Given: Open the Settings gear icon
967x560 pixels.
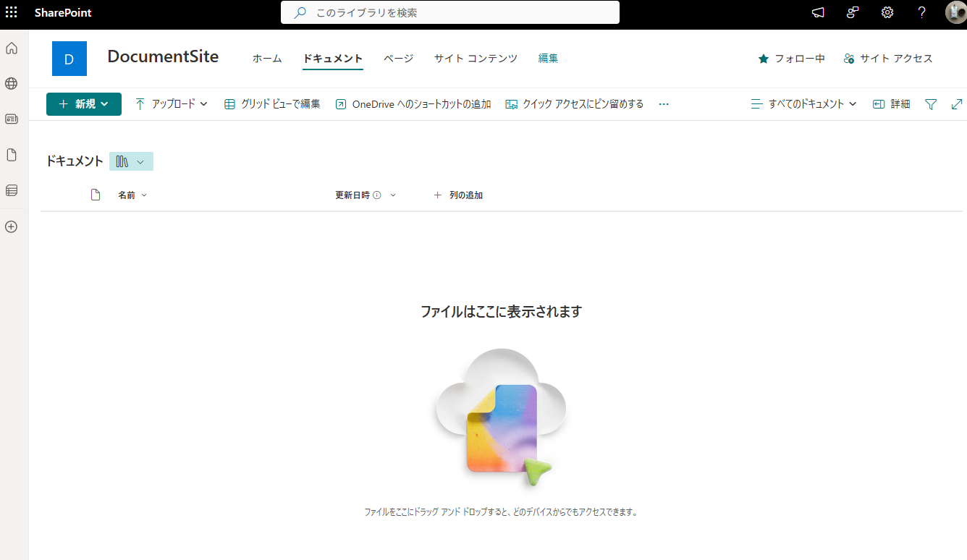Looking at the screenshot, I should pos(887,12).
